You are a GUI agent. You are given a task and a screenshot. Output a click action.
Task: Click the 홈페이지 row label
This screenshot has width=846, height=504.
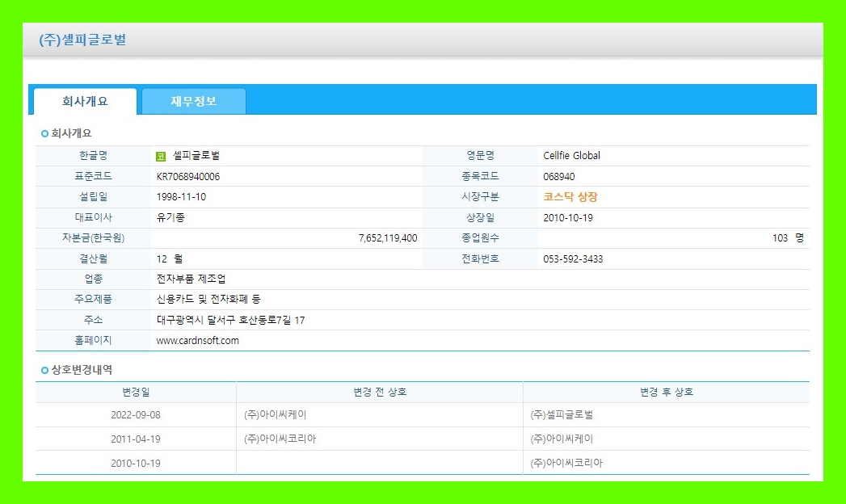pyautogui.click(x=94, y=341)
